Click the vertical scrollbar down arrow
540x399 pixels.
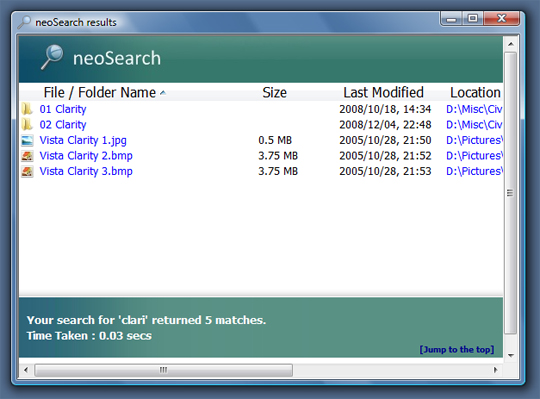coord(511,355)
